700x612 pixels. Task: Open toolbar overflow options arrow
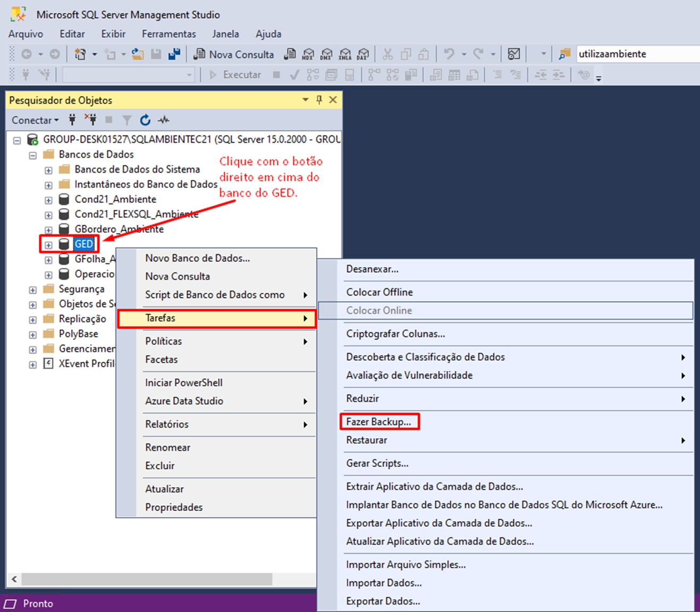pos(598,79)
